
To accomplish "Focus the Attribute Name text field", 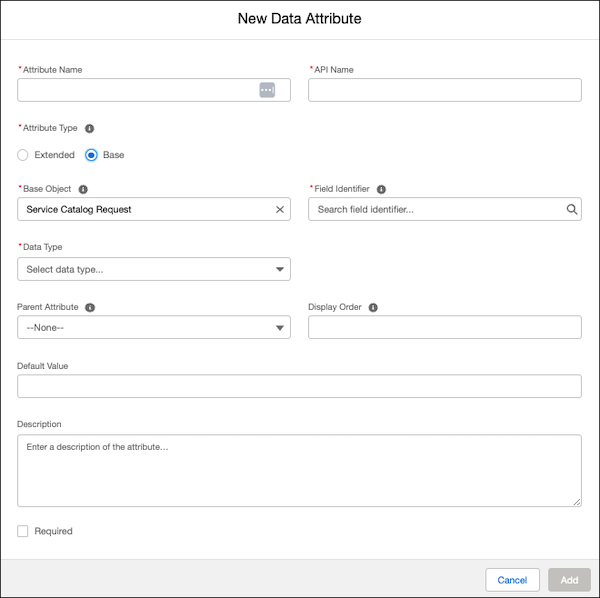I will (135, 90).
